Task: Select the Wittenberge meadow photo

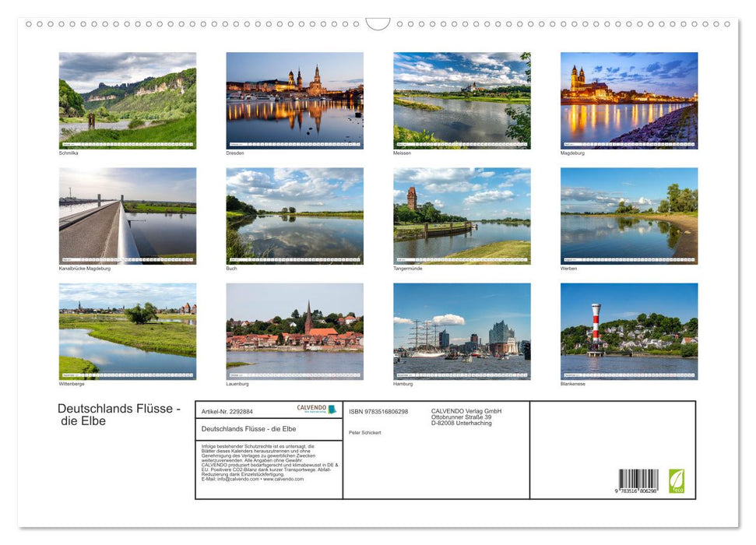Action: pos(127,332)
